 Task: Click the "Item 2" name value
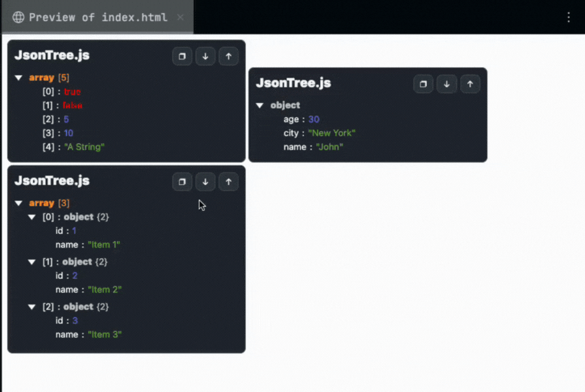105,289
